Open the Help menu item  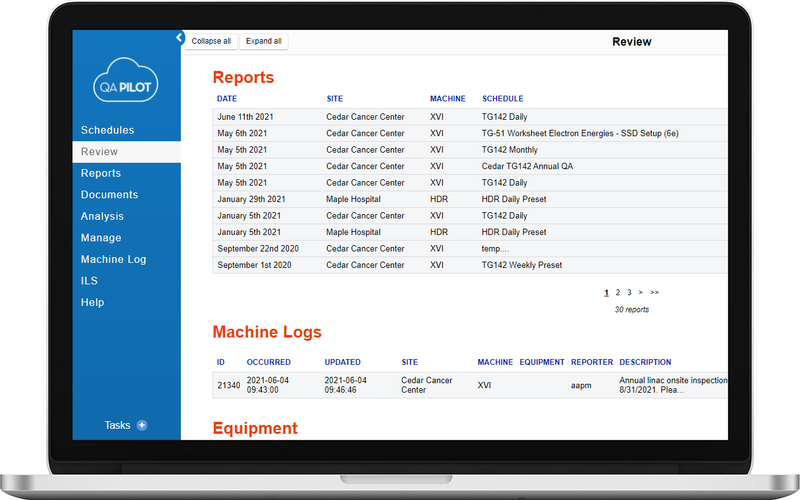(92, 302)
